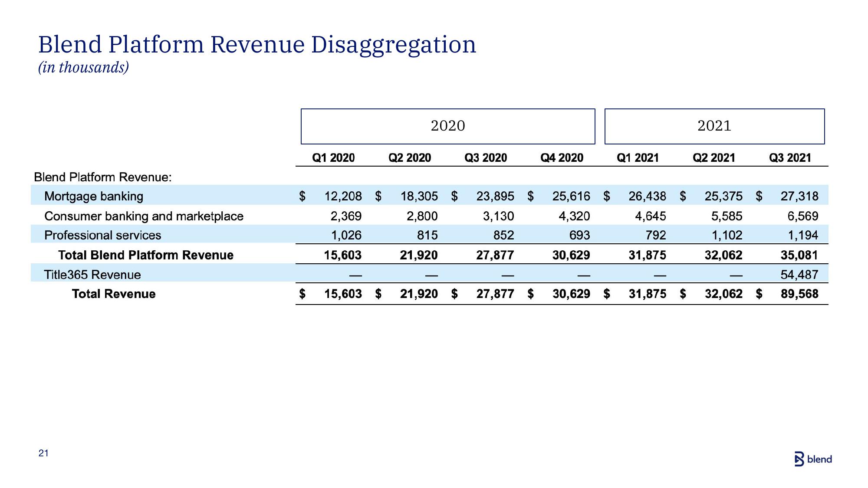Click the 2020 year header box
The image size is (868, 488).
click(x=448, y=126)
